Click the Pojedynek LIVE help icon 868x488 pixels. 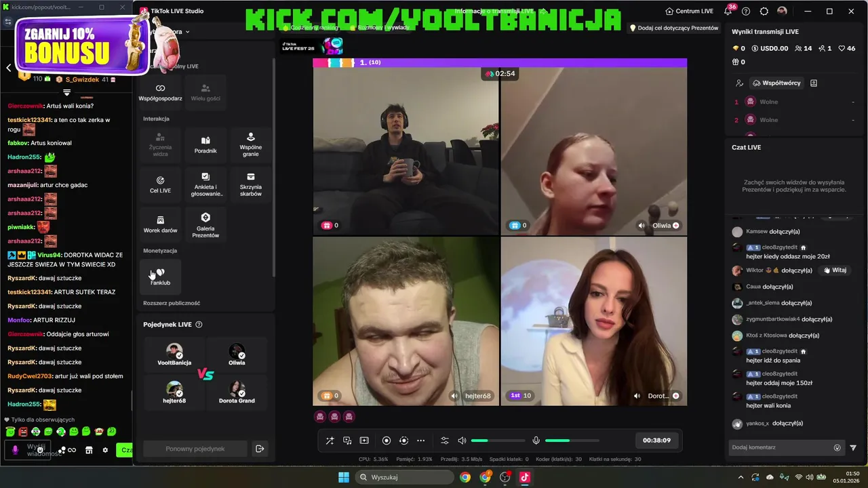(x=199, y=325)
